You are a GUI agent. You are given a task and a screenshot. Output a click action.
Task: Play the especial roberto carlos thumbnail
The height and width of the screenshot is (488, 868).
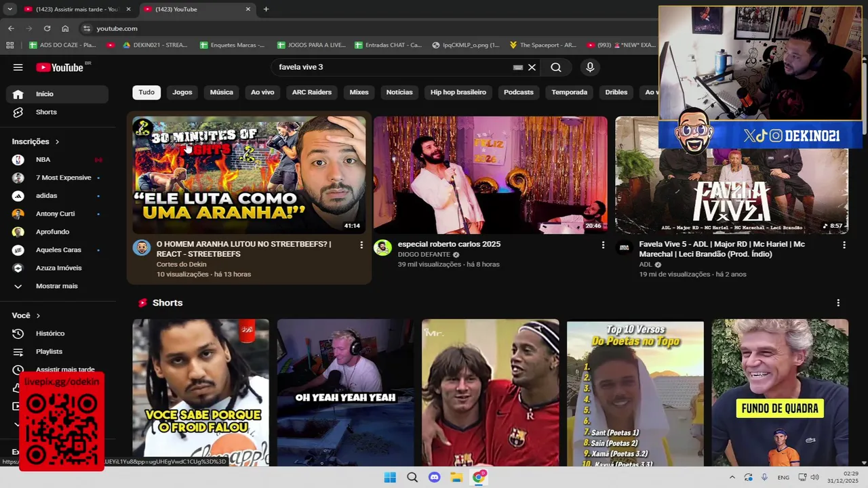[490, 175]
